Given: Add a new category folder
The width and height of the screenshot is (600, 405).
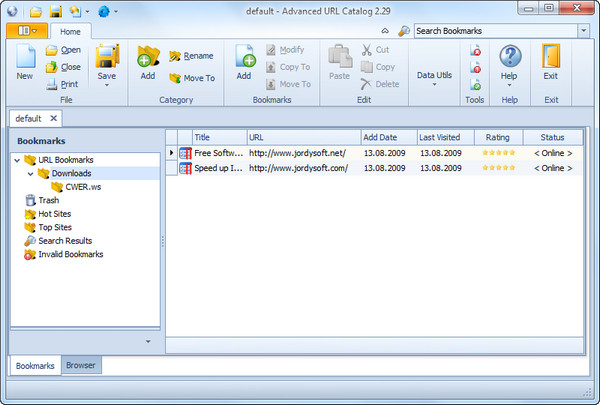Looking at the screenshot, I should [x=148, y=62].
